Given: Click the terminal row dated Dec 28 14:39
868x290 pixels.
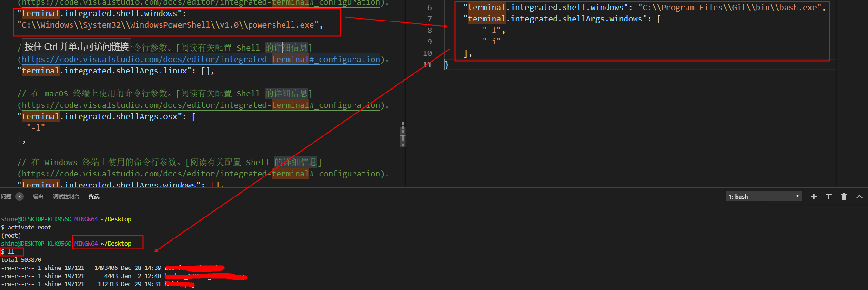Looking at the screenshot, I should point(112,268).
